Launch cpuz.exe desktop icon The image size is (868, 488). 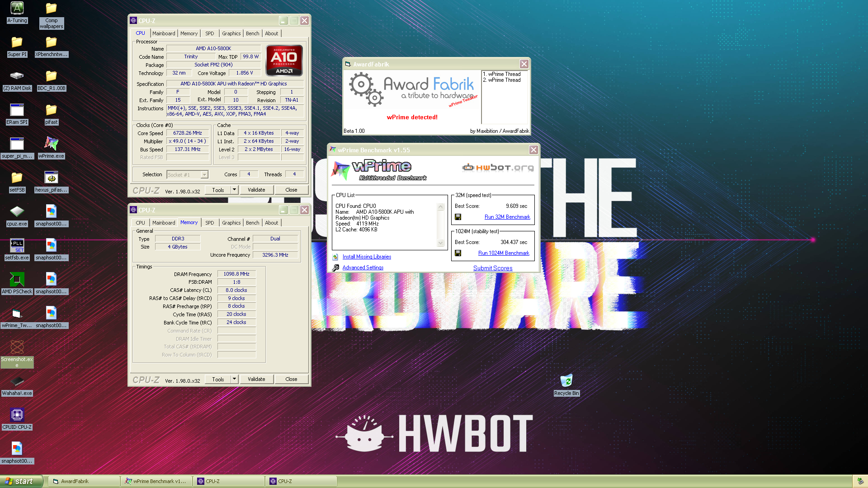[17, 216]
